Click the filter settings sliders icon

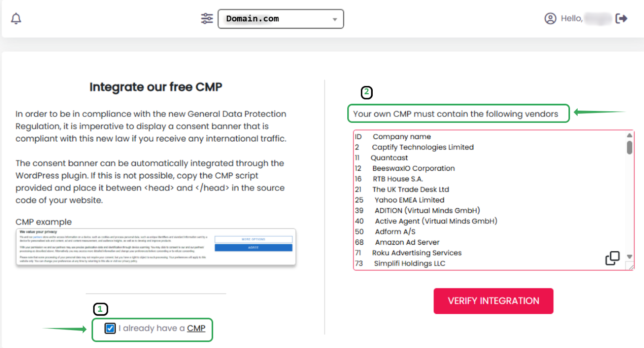pyautogui.click(x=207, y=19)
